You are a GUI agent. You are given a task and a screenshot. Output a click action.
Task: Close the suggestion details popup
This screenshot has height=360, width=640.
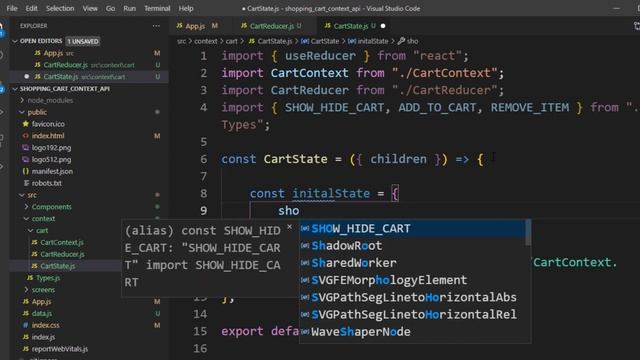click(289, 227)
